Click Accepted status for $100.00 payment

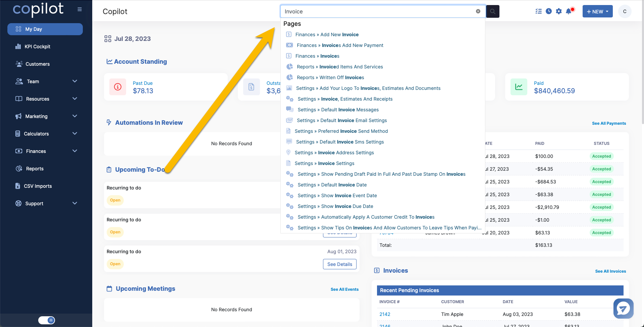click(601, 156)
